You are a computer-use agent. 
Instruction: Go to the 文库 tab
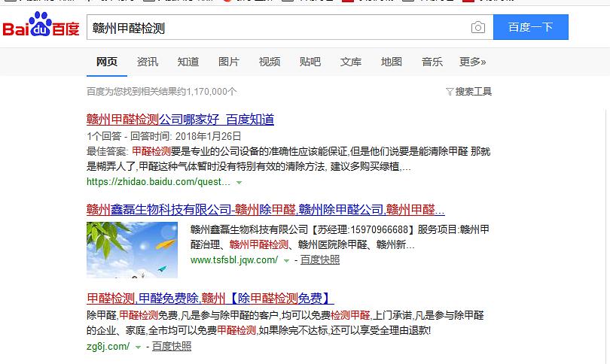coord(350,62)
